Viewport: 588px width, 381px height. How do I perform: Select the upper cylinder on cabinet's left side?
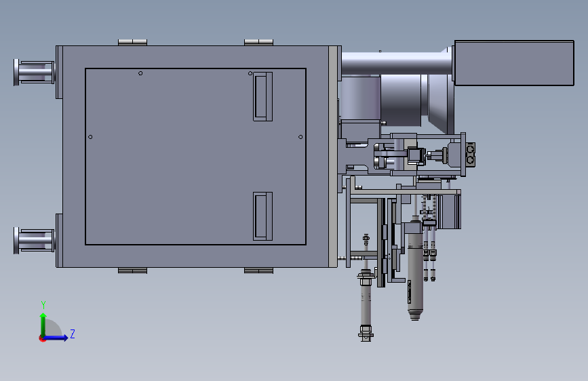pyautogui.click(x=34, y=73)
